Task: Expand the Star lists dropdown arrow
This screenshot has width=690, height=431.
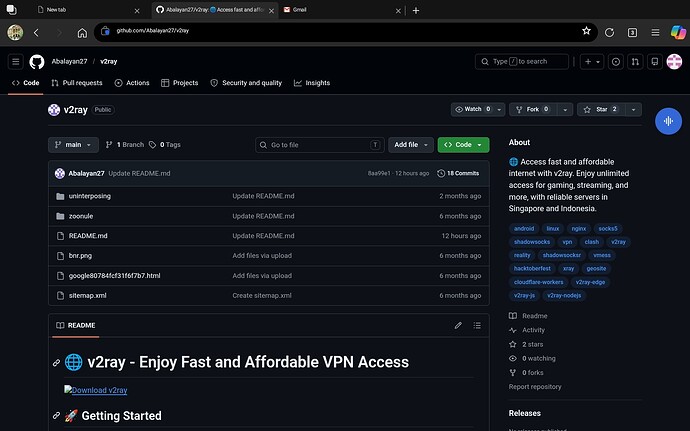Action: pos(633,110)
